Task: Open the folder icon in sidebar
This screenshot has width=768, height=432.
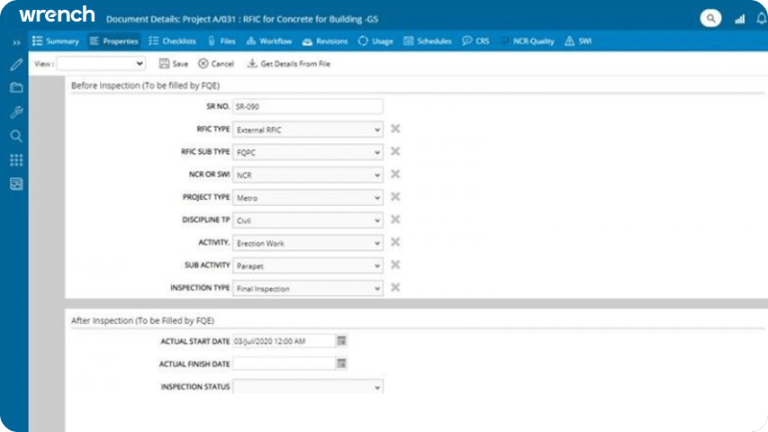Action: [x=17, y=88]
